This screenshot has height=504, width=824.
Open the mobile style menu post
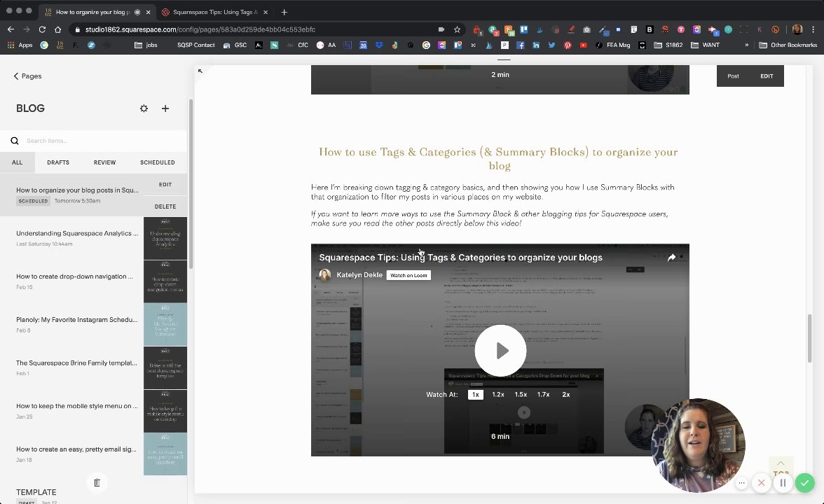(77, 406)
